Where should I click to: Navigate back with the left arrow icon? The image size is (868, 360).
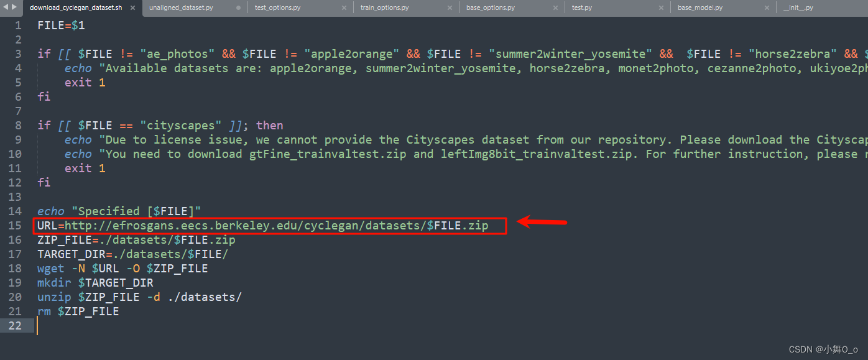(5, 8)
